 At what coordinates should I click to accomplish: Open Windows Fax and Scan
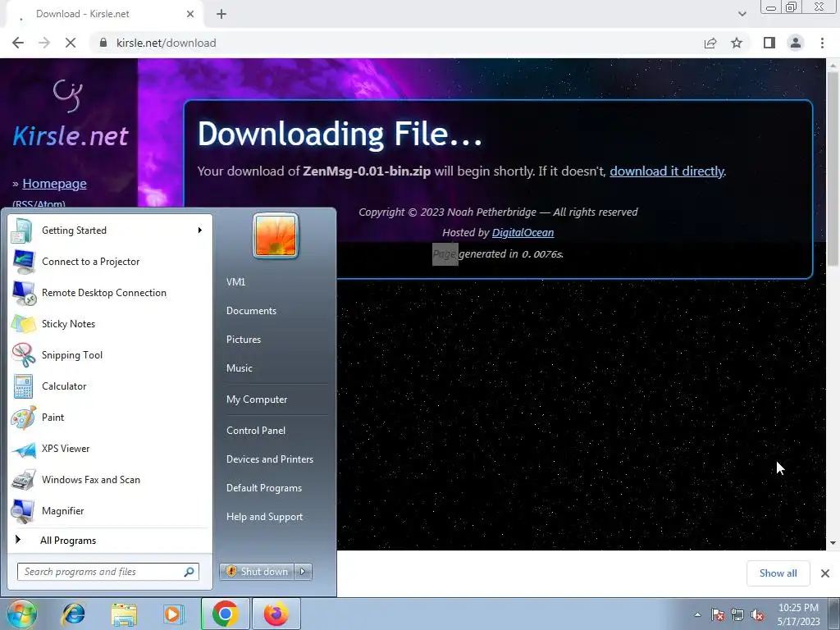point(110,479)
